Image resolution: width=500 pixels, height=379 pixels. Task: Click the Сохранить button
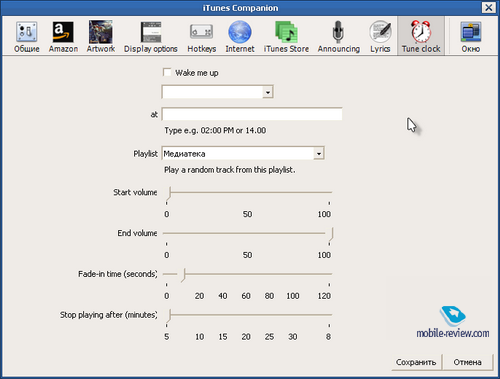(x=416, y=362)
